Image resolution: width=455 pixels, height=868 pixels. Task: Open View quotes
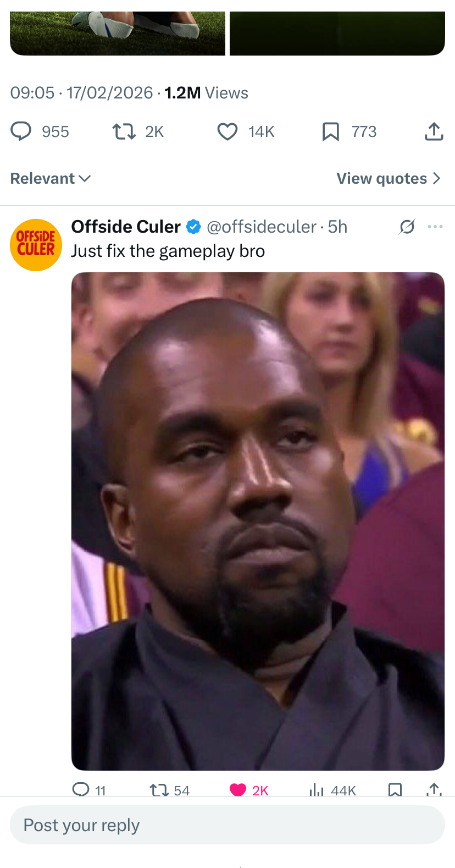pos(389,178)
